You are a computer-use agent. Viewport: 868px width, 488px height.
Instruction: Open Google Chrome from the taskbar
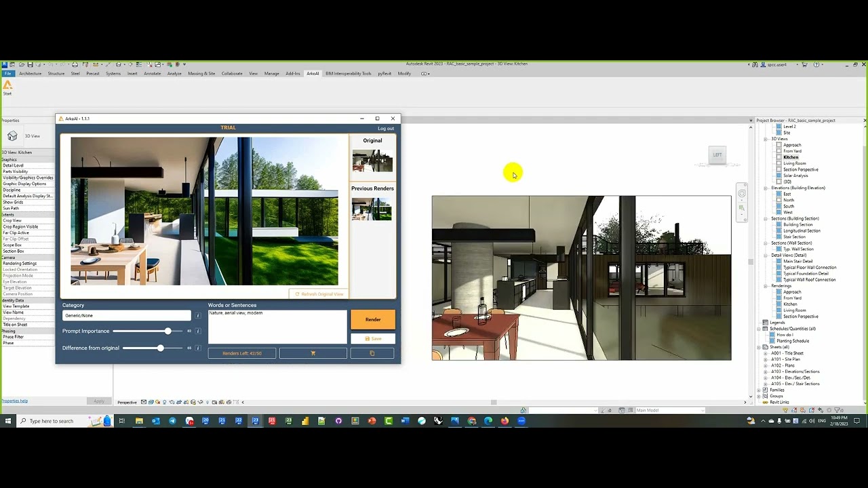471,421
